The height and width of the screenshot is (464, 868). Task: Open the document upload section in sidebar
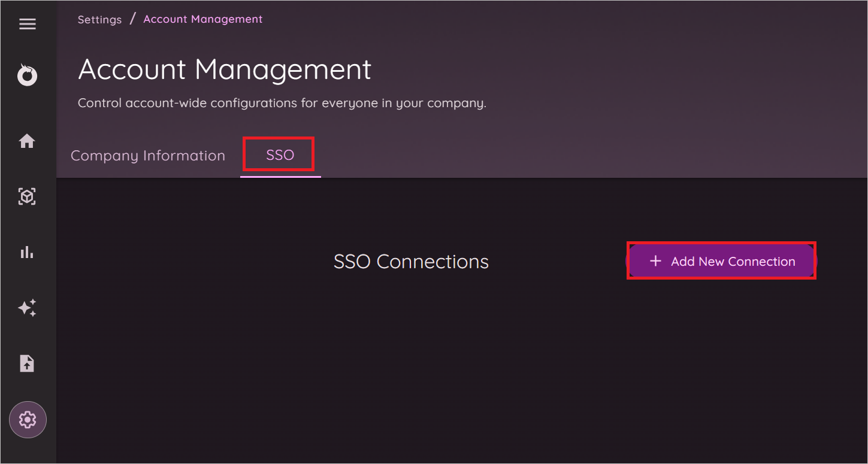point(27,363)
